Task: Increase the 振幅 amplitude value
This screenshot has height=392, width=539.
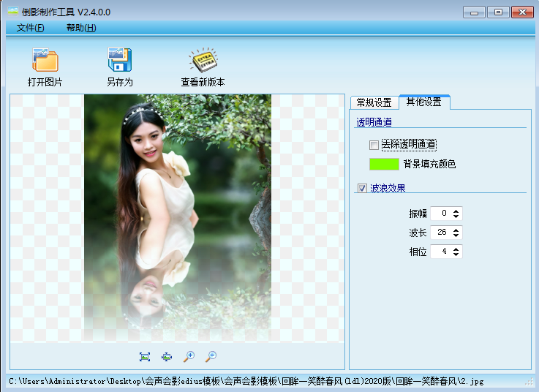Action: (457, 211)
